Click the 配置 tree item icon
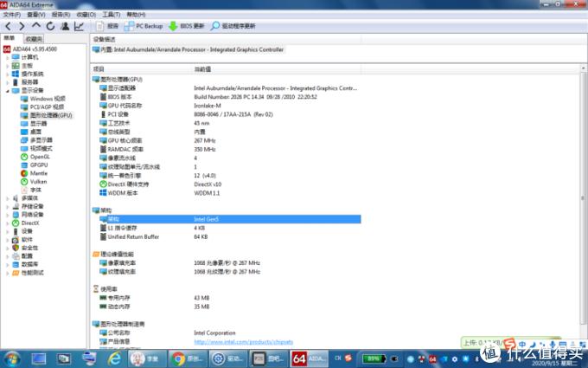The height and width of the screenshot is (368, 588). tap(16, 256)
